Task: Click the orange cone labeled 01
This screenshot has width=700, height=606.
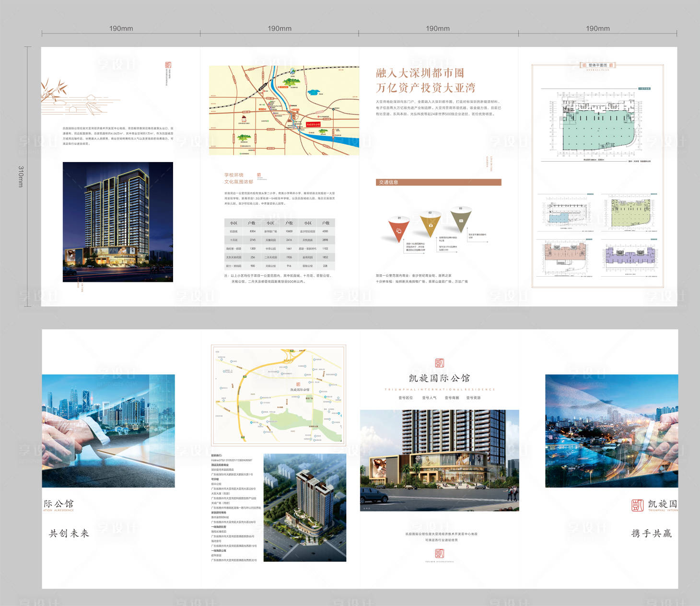Action: tap(399, 229)
